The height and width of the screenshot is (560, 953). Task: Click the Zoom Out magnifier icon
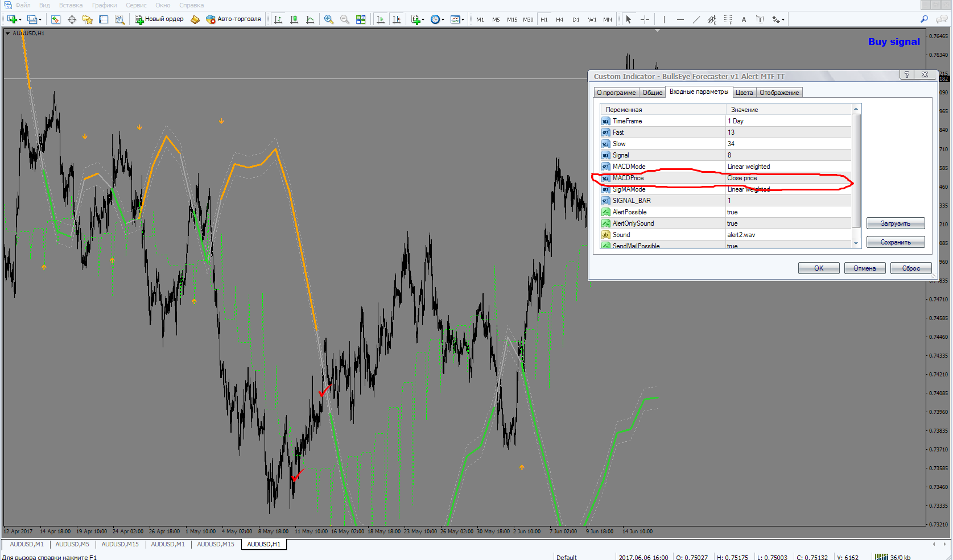[x=345, y=19]
